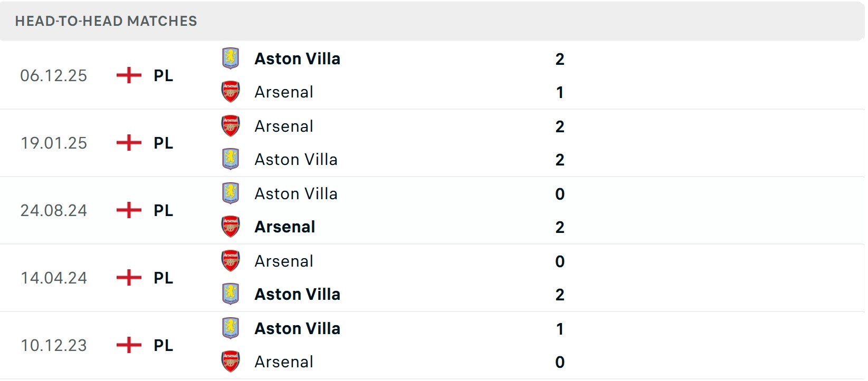The image size is (868, 381).
Task: Click the Head-to-Head Matches header
Action: (x=106, y=21)
